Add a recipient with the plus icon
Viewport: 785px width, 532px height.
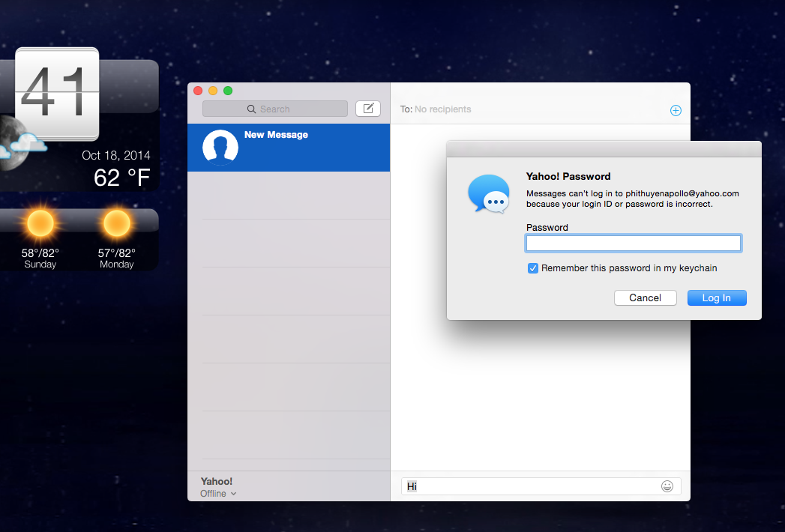click(x=676, y=111)
